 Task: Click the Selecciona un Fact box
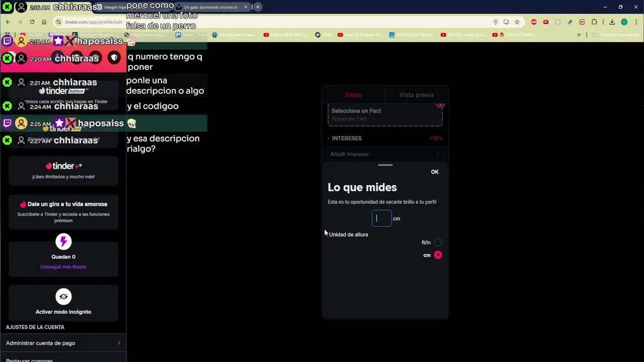(x=385, y=115)
